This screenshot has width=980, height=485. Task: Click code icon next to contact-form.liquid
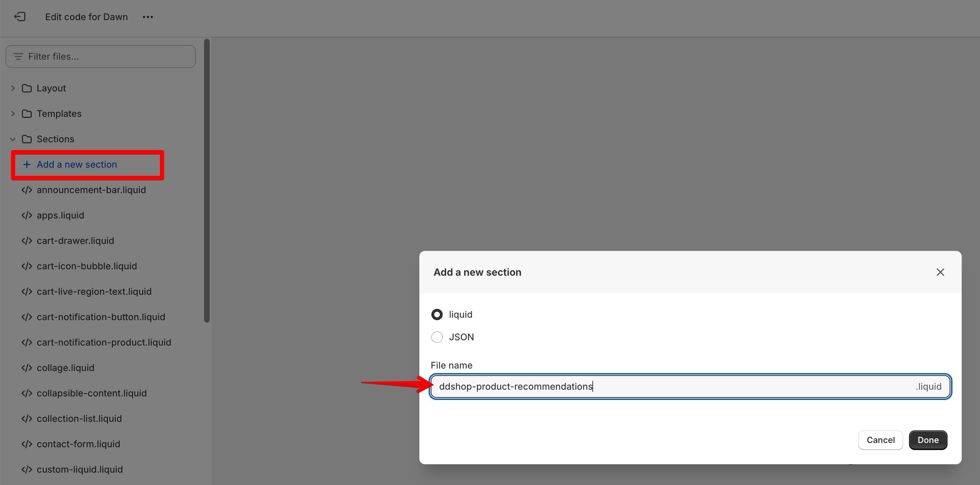(x=26, y=444)
